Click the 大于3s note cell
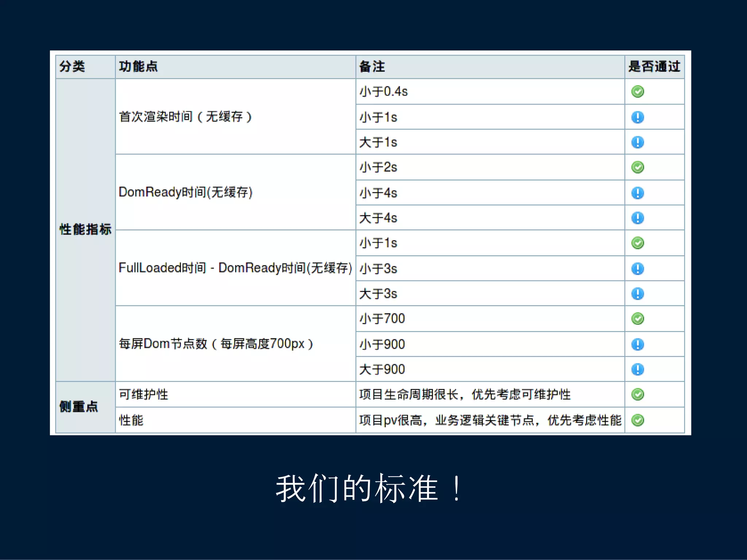 pyautogui.click(x=490, y=293)
